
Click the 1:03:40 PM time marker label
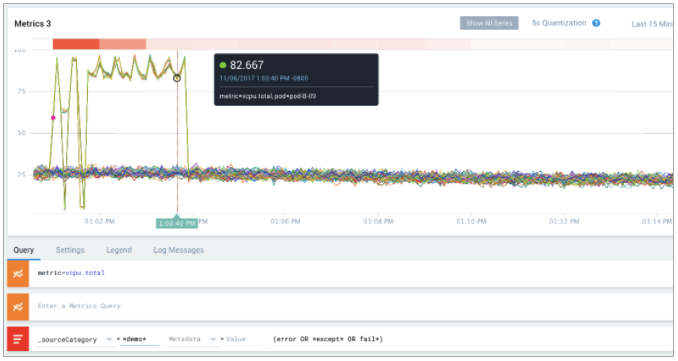coord(177,223)
